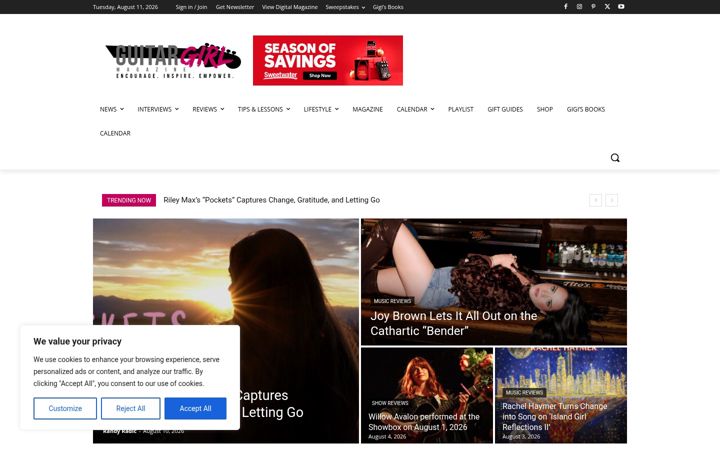Image resolution: width=720 pixels, height=450 pixels.
Task: Open the Facebook social icon
Action: click(x=566, y=6)
